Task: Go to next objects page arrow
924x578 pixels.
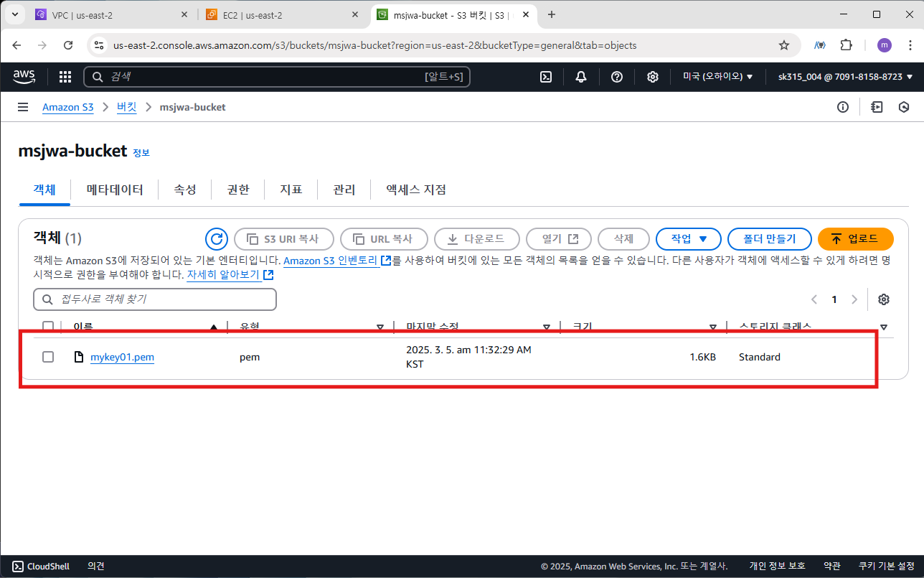Action: pos(854,299)
